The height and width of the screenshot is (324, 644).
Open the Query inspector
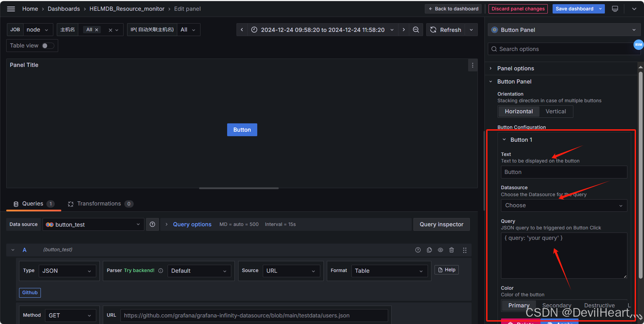click(x=441, y=225)
